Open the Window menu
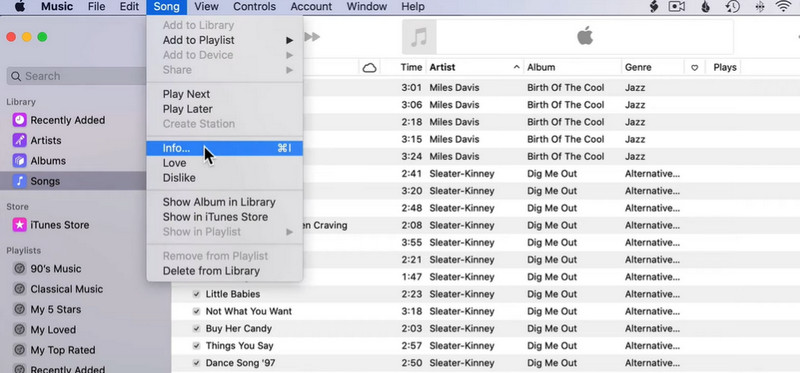 (x=366, y=7)
